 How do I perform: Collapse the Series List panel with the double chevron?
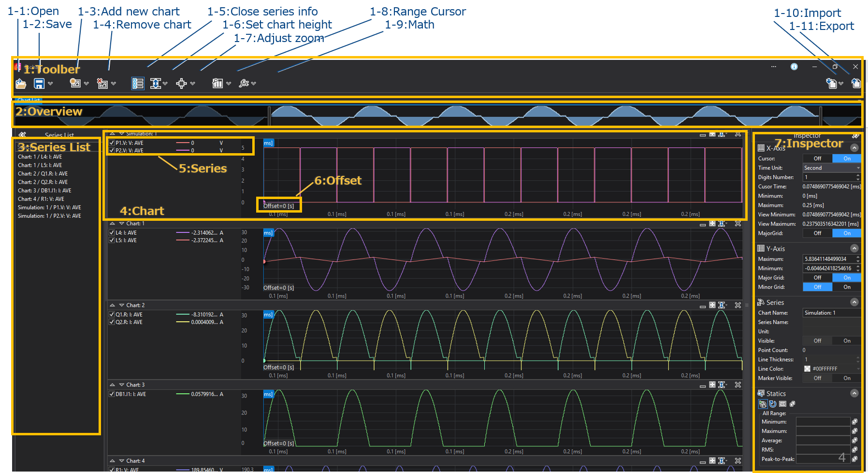[x=22, y=135]
